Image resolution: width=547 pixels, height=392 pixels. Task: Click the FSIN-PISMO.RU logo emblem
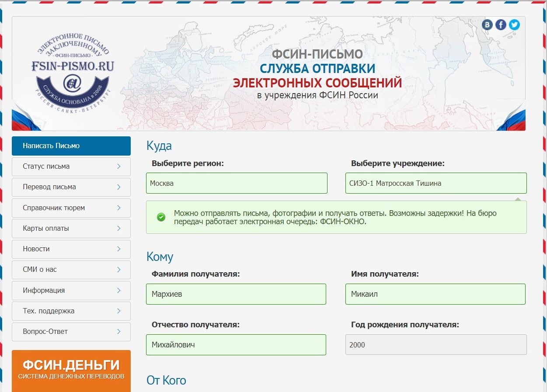[73, 73]
